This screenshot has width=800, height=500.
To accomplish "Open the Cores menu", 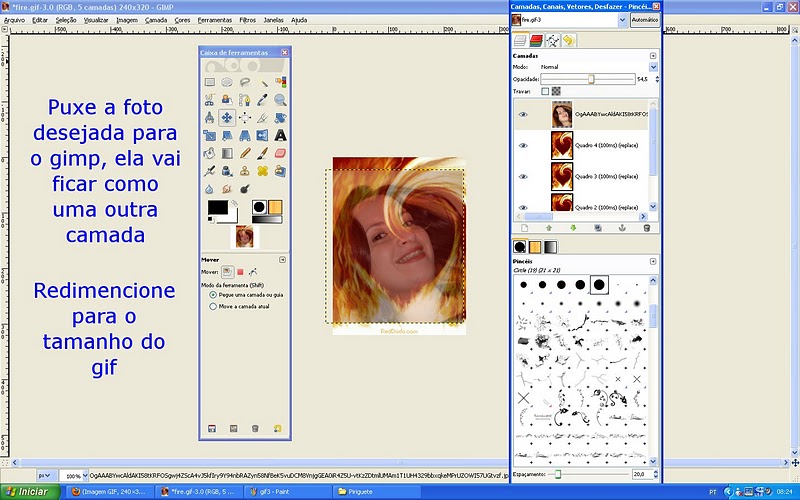I will click(182, 20).
